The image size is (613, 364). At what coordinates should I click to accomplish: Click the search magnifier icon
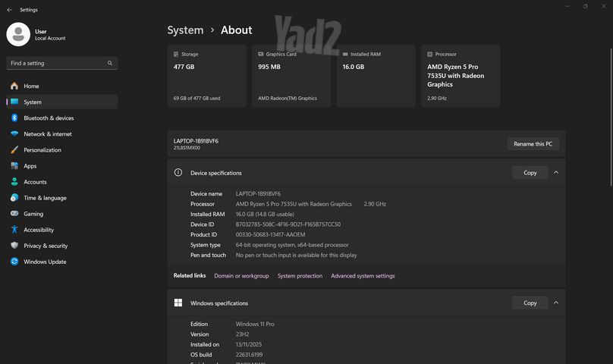[x=110, y=63]
